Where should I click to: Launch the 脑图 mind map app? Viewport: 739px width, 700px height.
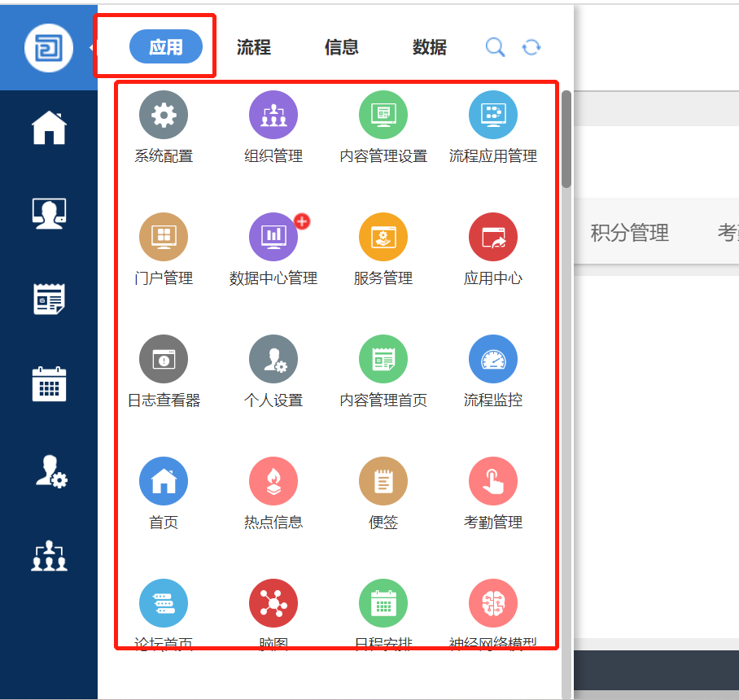pos(273,603)
